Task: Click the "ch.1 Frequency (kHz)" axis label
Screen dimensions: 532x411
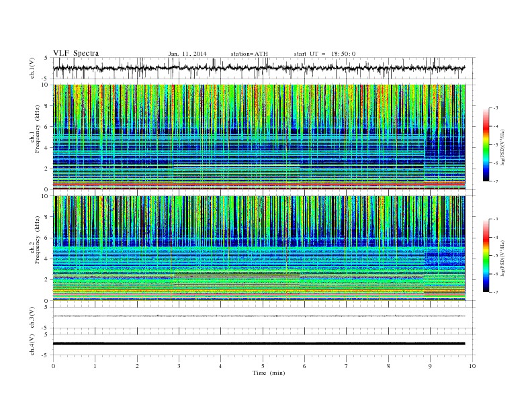Action: [35, 129]
